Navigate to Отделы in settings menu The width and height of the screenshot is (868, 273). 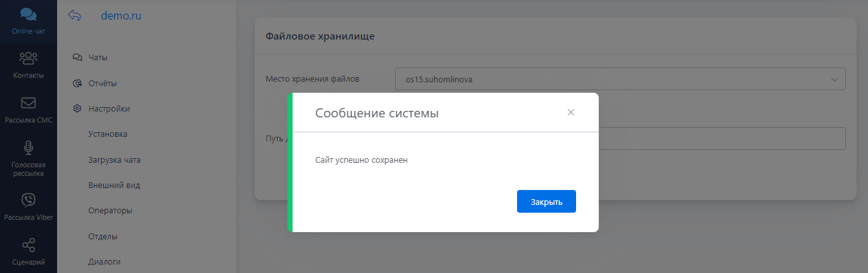102,237
